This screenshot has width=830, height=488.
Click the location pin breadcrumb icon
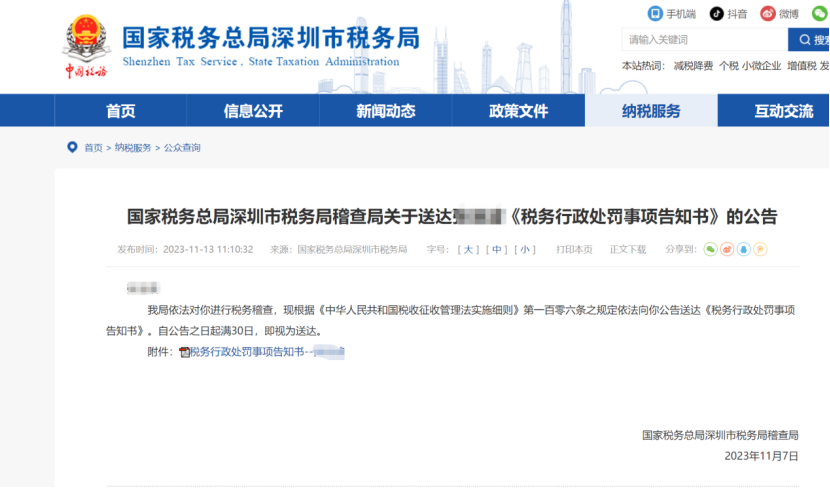click(x=71, y=147)
